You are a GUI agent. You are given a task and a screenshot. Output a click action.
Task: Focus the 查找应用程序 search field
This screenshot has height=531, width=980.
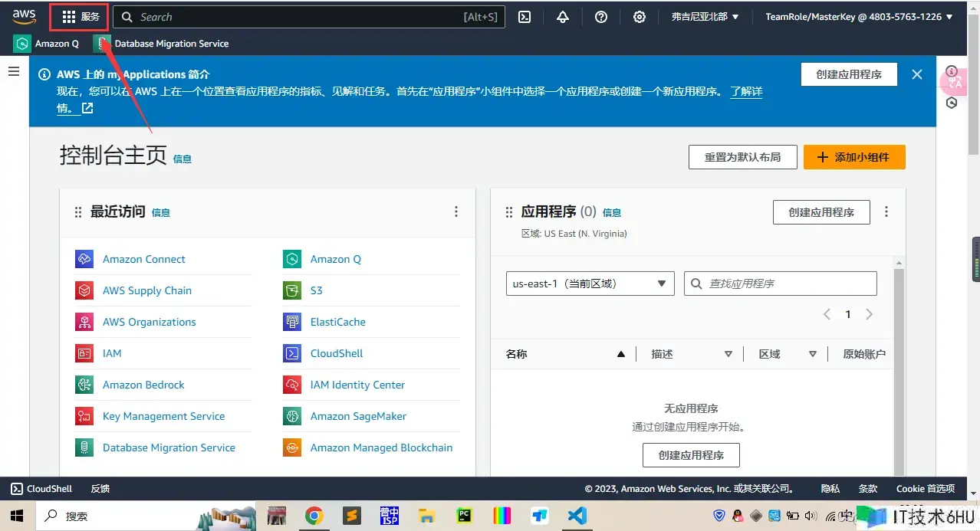[780, 284]
